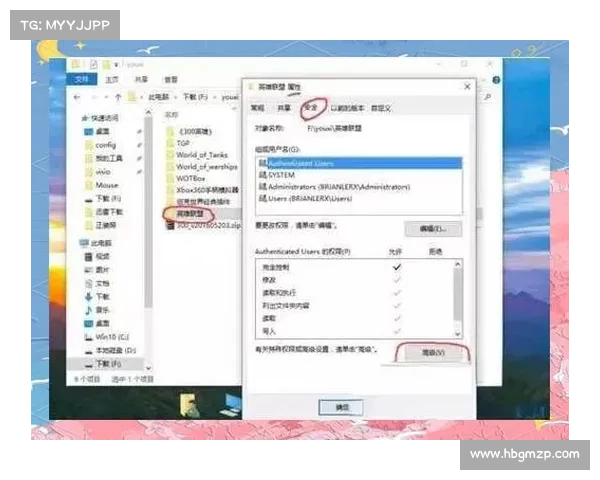
Task: Click the 编辑 button for permissions
Action: click(x=431, y=228)
